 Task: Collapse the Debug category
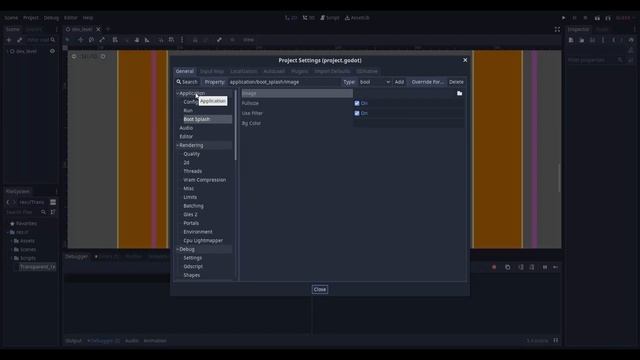[x=178, y=249]
